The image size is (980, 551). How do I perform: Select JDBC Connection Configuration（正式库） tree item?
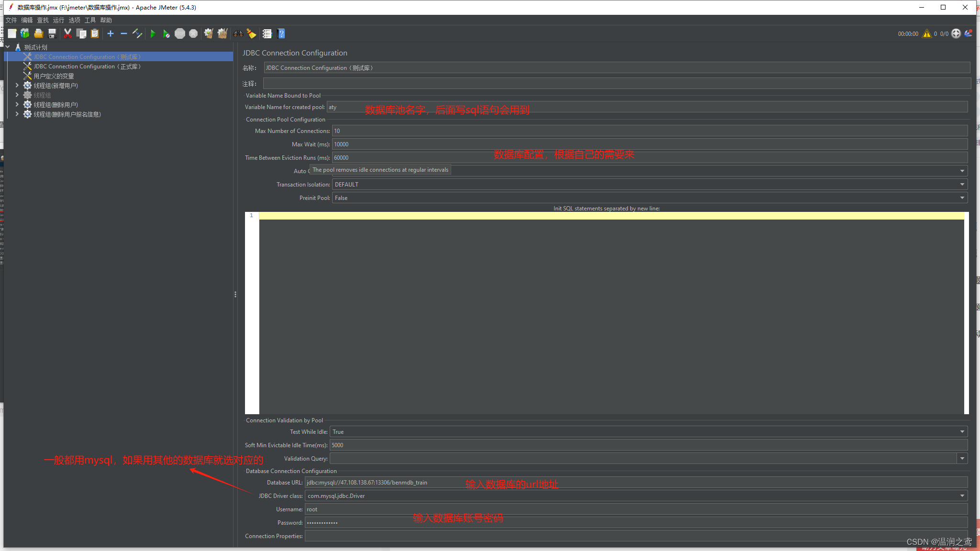click(x=87, y=66)
